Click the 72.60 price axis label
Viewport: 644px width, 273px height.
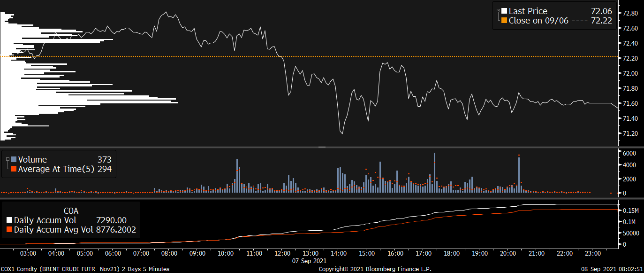629,28
